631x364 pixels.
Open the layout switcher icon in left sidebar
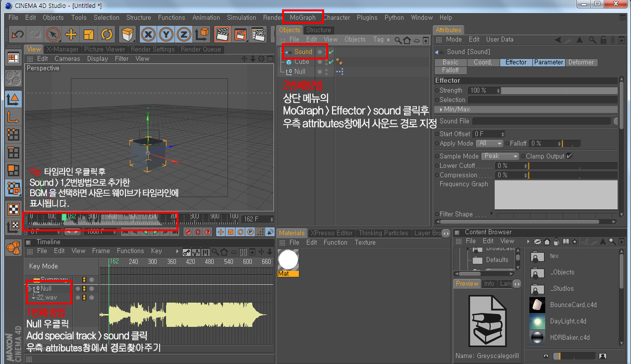pos(13,58)
